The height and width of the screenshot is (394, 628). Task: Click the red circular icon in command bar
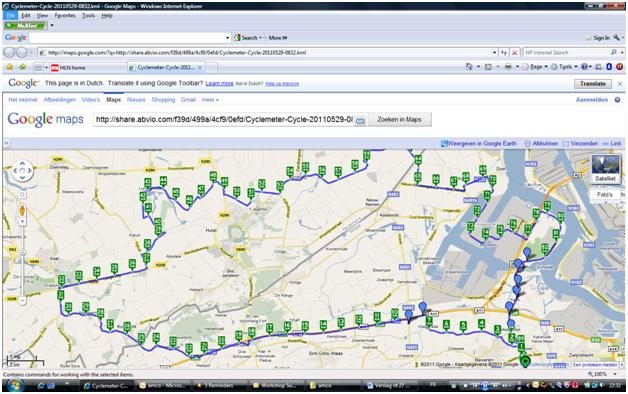[x=619, y=67]
